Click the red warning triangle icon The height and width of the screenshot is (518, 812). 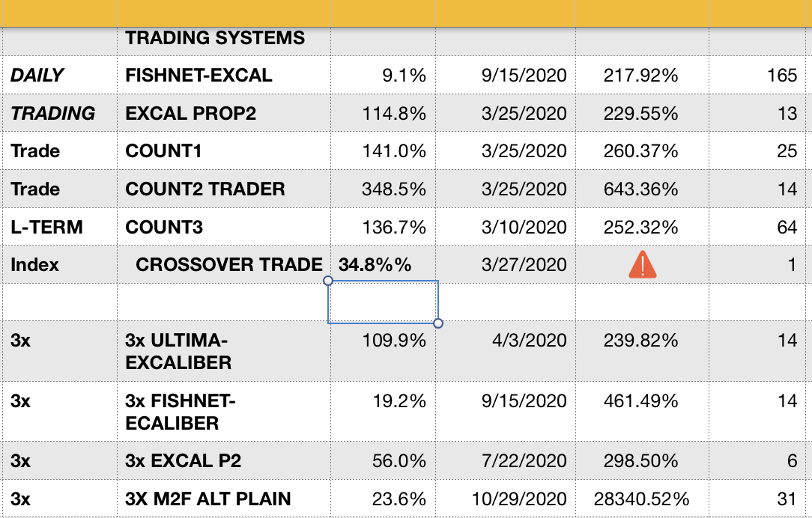pyautogui.click(x=642, y=264)
